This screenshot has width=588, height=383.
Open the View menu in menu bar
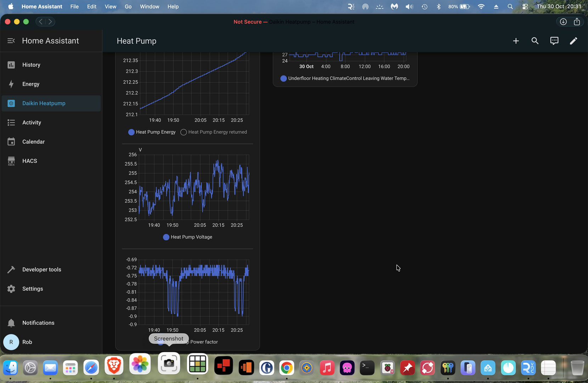pos(110,6)
